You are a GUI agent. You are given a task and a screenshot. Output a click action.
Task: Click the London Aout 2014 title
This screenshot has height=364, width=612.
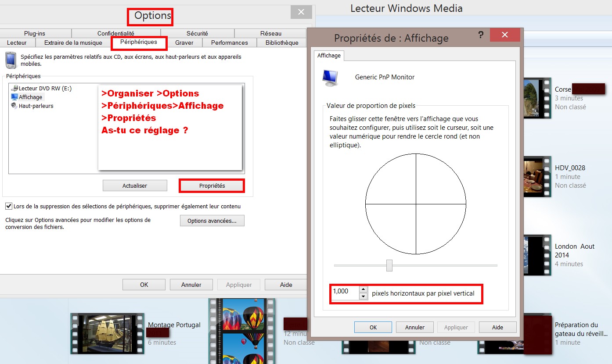(575, 251)
